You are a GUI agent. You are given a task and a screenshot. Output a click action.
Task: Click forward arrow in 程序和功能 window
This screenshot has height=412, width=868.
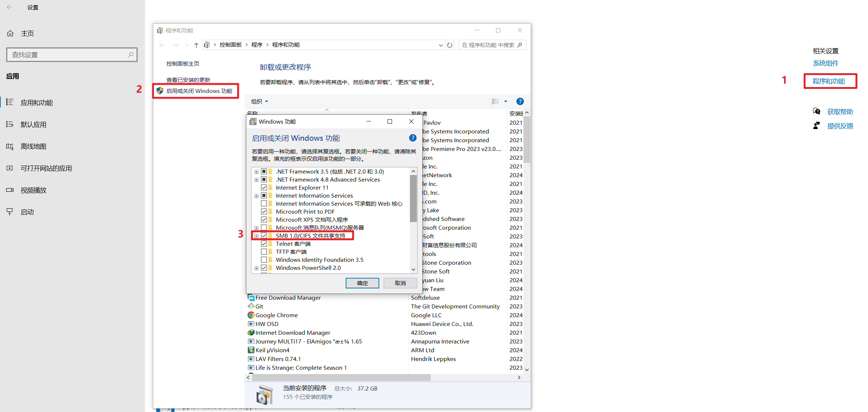pos(176,45)
